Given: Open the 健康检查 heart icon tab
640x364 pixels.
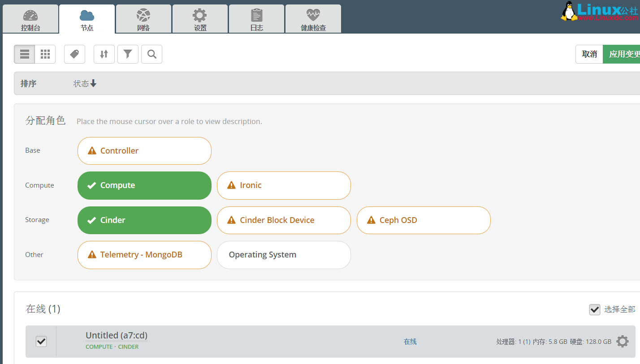Looking at the screenshot, I should 313,19.
